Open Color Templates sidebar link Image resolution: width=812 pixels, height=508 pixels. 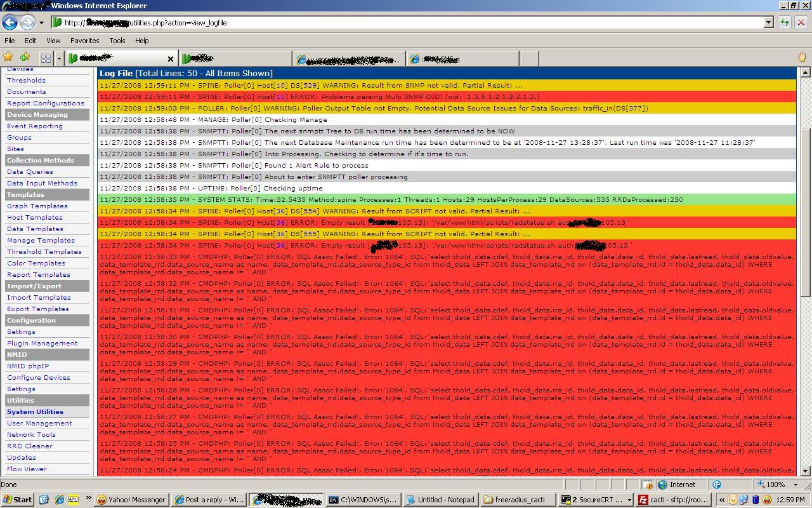point(36,264)
